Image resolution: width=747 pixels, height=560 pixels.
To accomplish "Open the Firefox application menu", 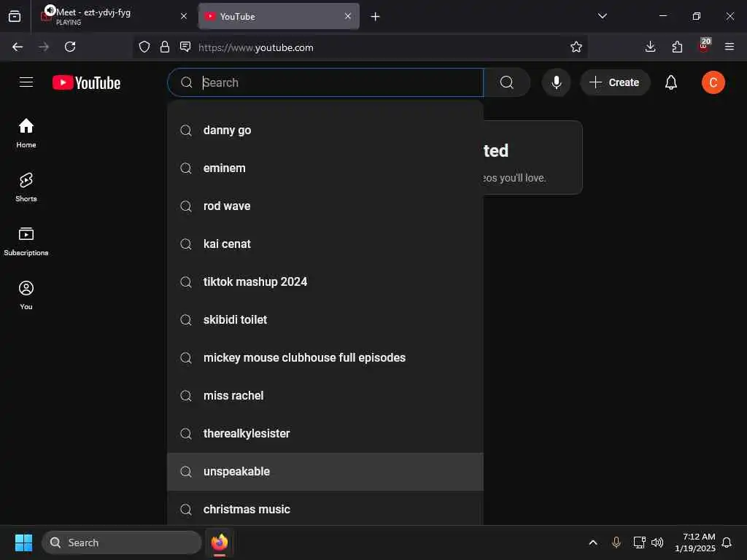I will tap(729, 47).
